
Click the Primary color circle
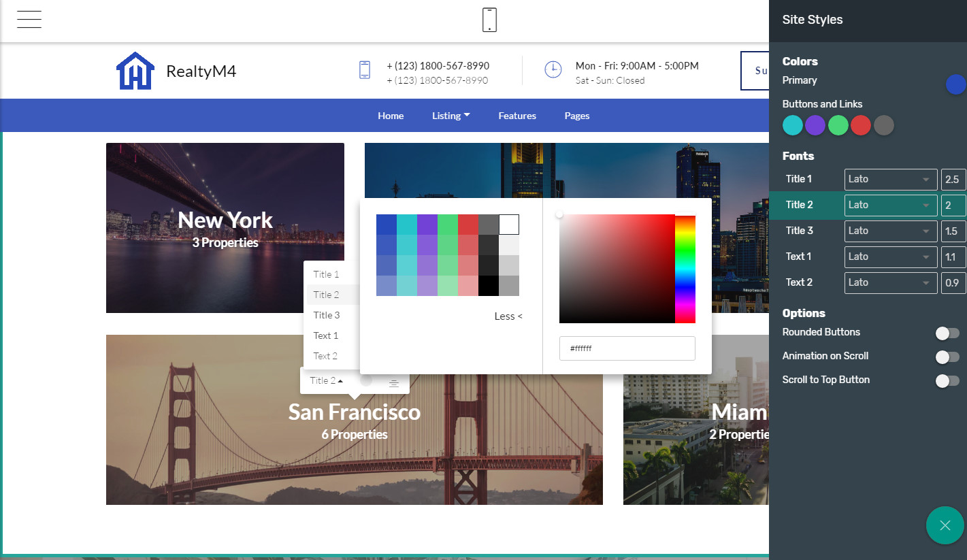coord(956,84)
